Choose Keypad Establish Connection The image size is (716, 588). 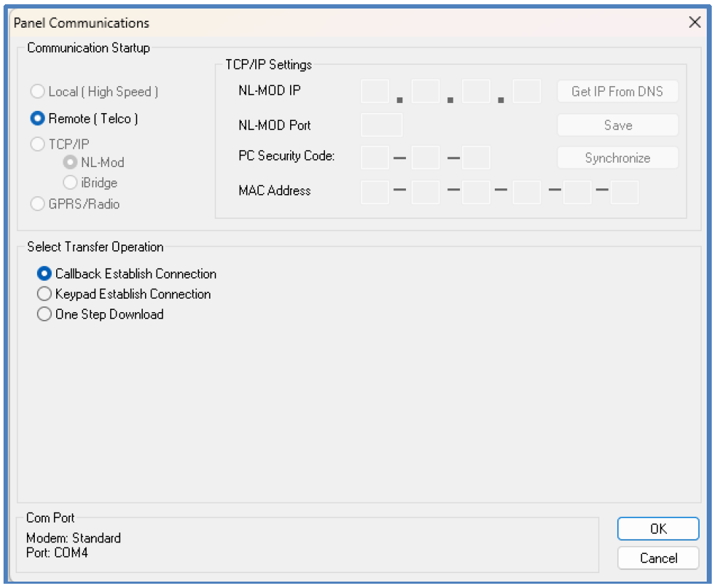pos(44,294)
